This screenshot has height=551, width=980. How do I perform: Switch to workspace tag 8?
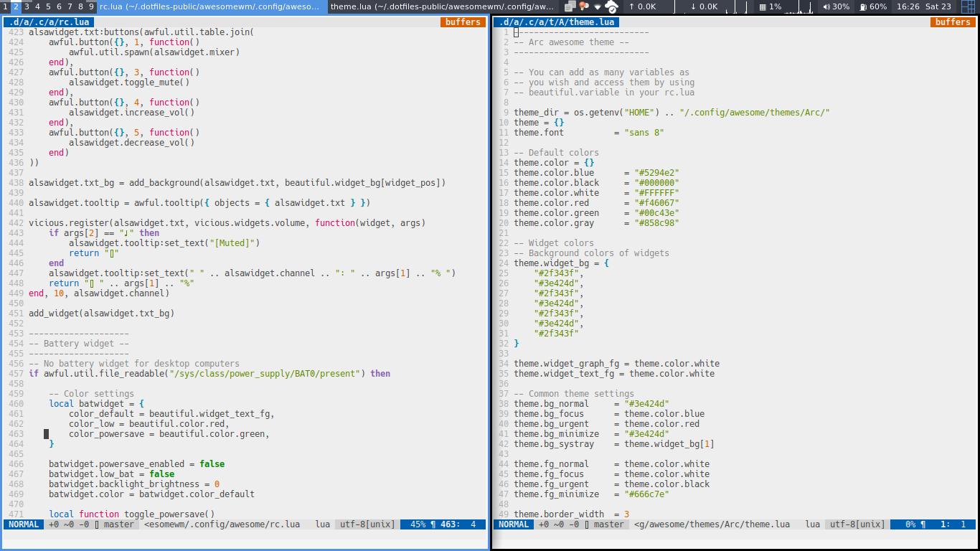click(x=80, y=6)
